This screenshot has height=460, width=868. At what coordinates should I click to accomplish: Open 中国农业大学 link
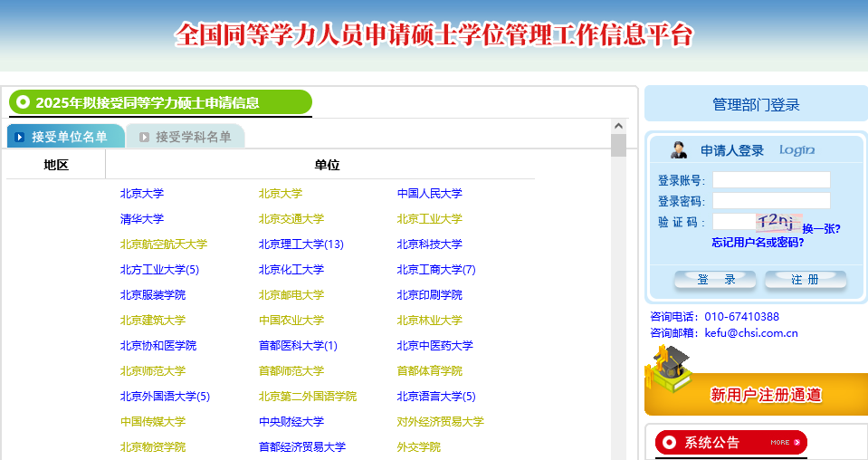pos(291,321)
